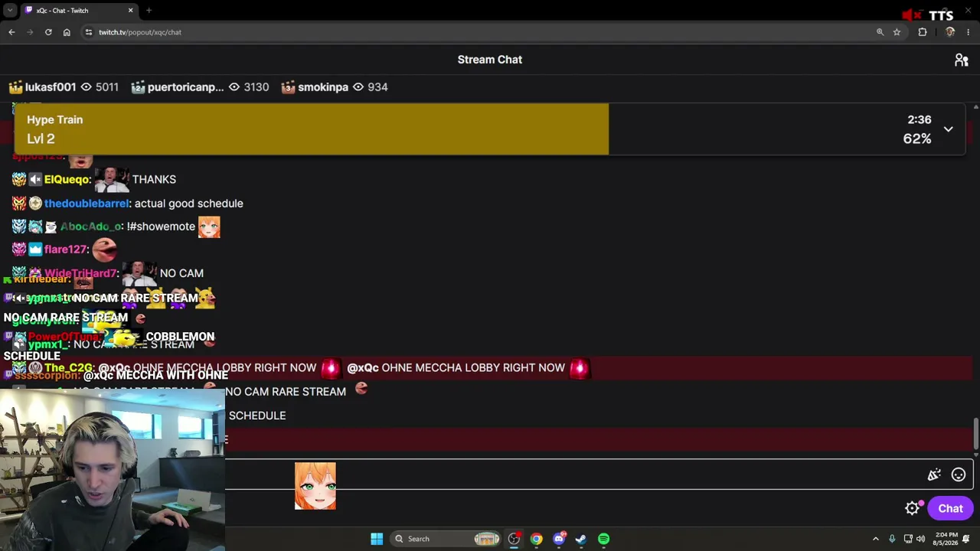Click the cheer bits icon in chat input
980x551 pixels.
coord(934,475)
